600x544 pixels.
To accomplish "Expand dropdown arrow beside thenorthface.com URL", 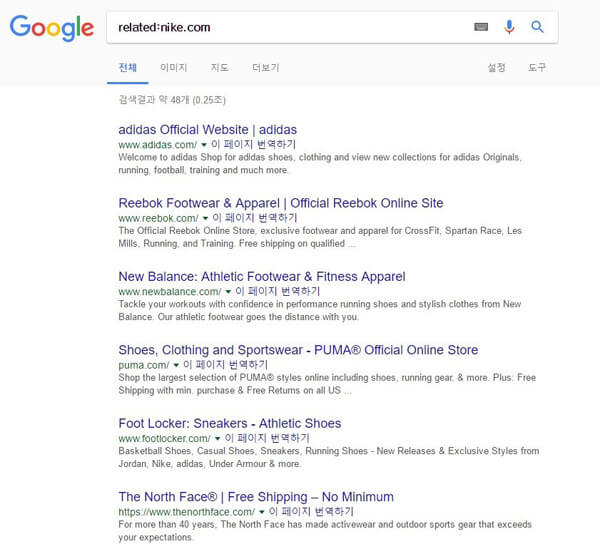I will [262, 512].
